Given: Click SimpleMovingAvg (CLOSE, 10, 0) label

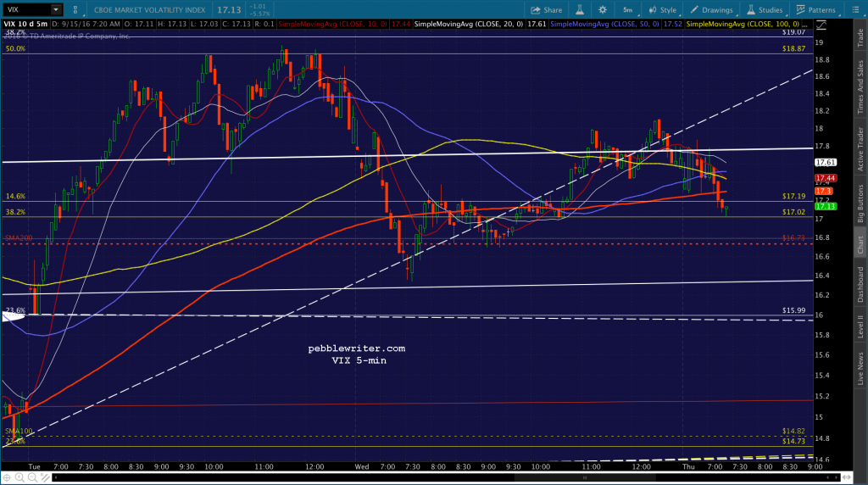Looking at the screenshot, I should [x=332, y=24].
